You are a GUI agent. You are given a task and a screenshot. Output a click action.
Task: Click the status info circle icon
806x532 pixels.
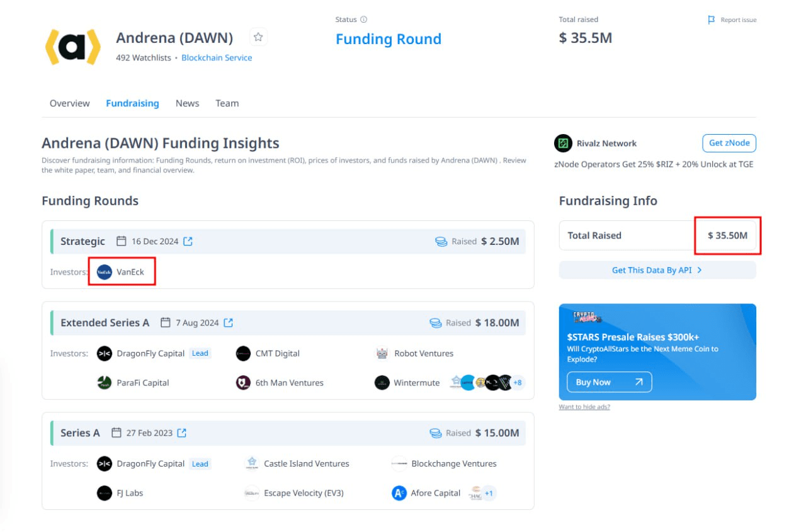coord(364,20)
